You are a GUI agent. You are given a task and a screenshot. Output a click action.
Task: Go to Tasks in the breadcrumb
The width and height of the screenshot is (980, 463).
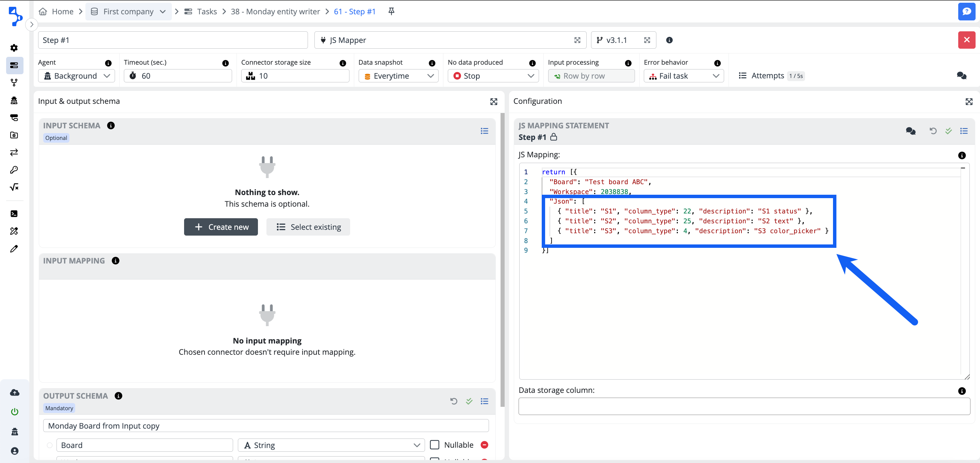(x=207, y=12)
